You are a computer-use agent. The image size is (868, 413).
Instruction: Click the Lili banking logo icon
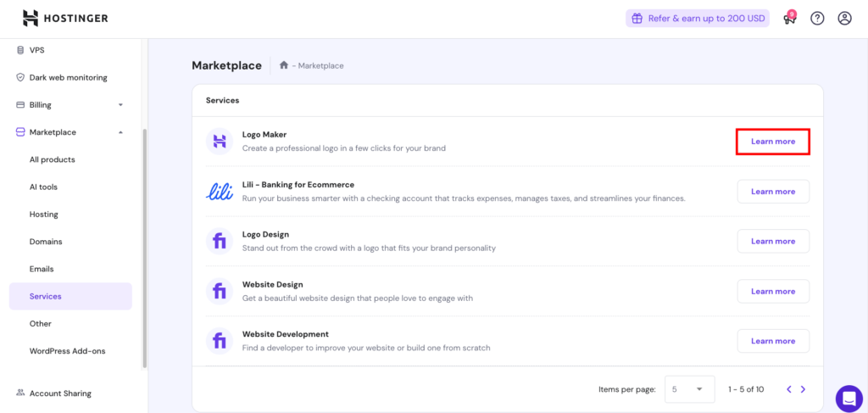pos(220,192)
